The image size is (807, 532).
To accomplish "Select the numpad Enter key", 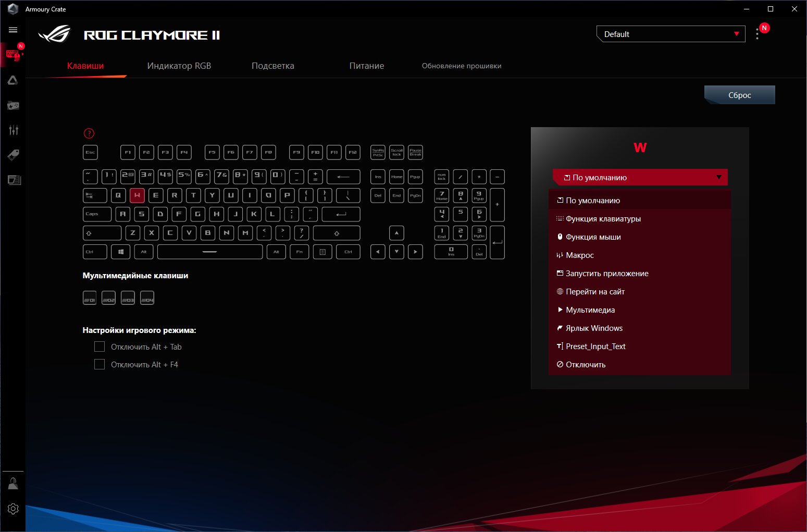I will click(x=497, y=242).
